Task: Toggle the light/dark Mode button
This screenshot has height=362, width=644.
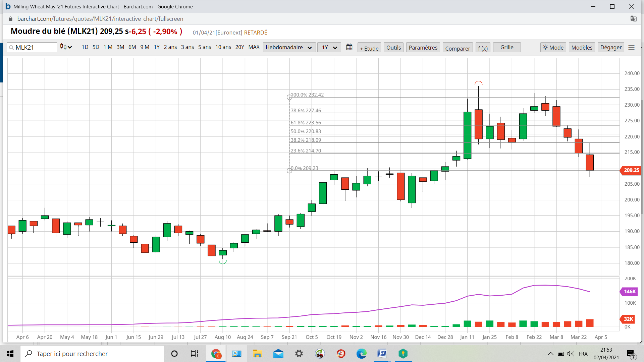Action: coord(553,48)
